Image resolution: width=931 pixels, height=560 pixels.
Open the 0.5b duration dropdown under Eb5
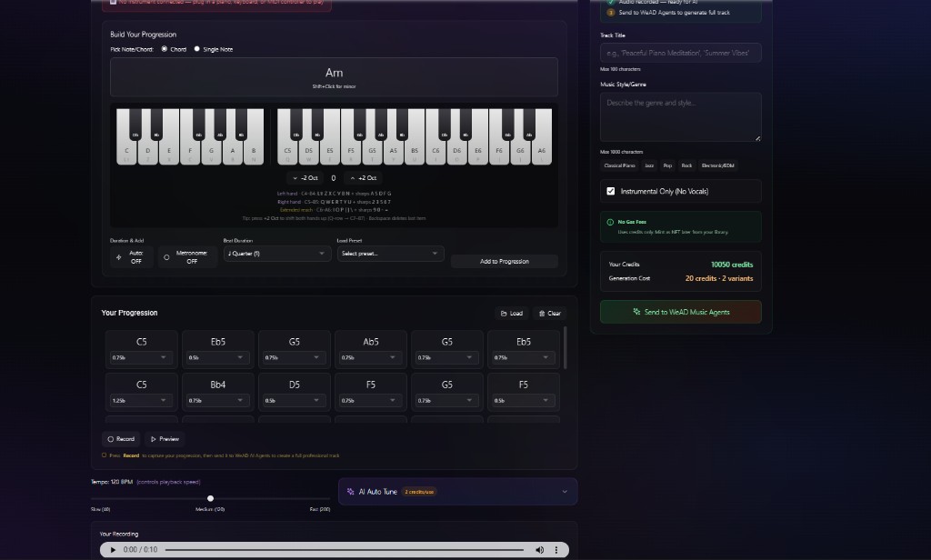216,357
